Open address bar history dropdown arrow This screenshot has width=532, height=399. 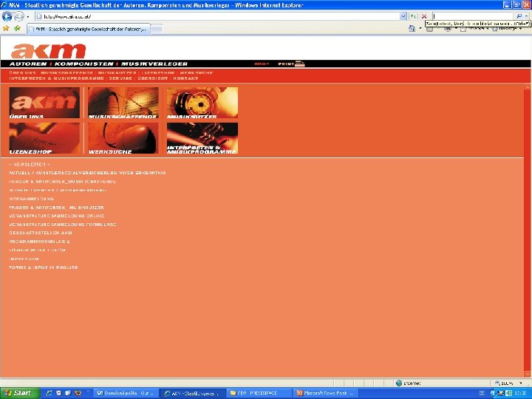pos(403,16)
